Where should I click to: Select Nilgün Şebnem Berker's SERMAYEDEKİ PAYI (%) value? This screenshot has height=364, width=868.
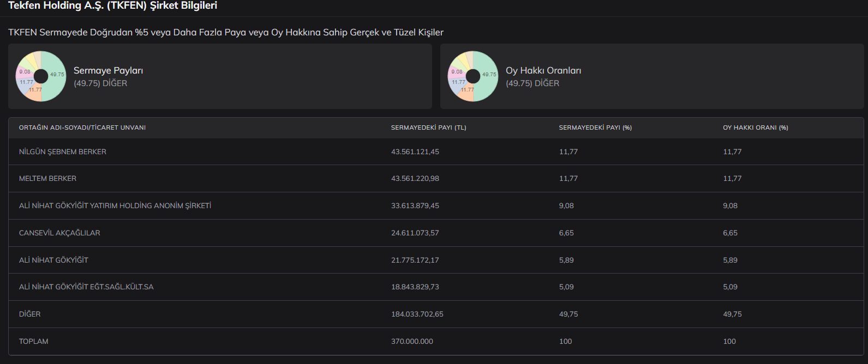pyautogui.click(x=568, y=152)
